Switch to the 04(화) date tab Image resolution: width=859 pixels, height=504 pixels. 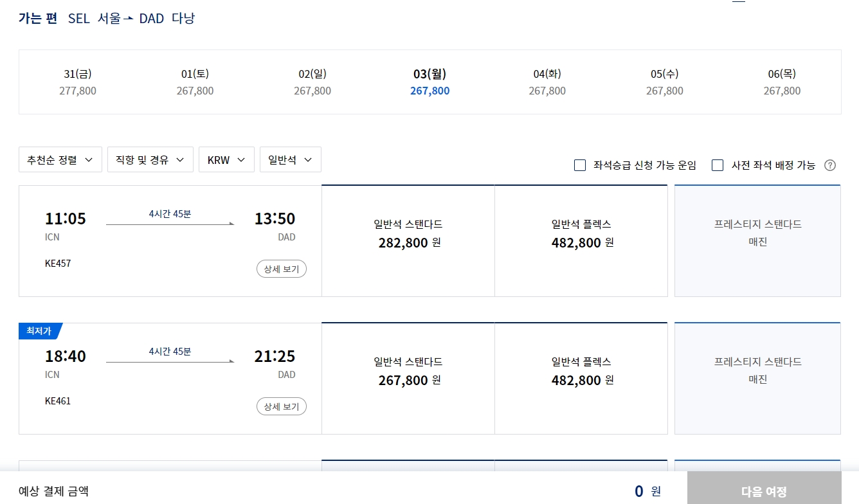(547, 82)
